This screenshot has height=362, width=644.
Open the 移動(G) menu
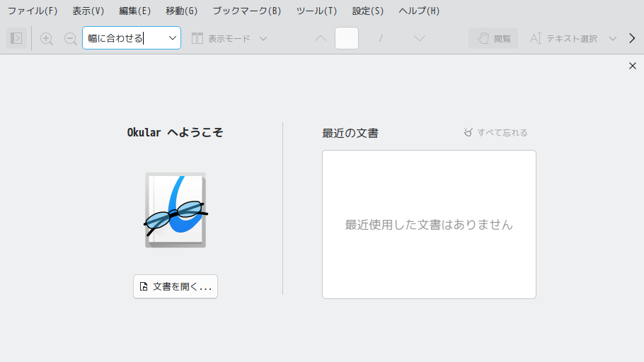pos(182,11)
